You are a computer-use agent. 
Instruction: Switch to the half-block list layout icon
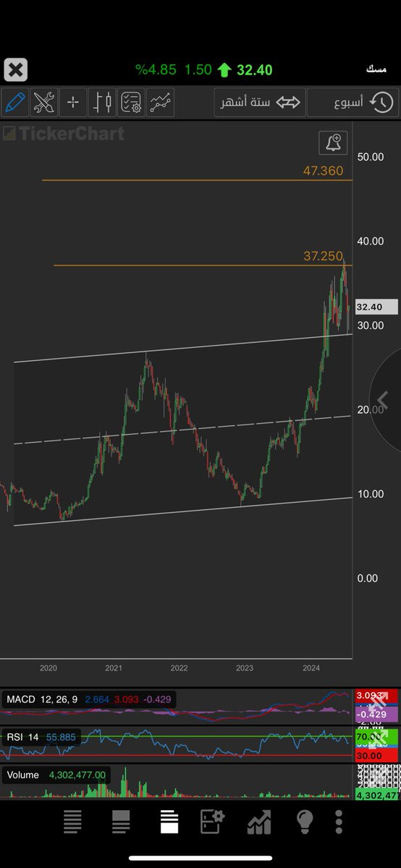pyautogui.click(x=121, y=822)
